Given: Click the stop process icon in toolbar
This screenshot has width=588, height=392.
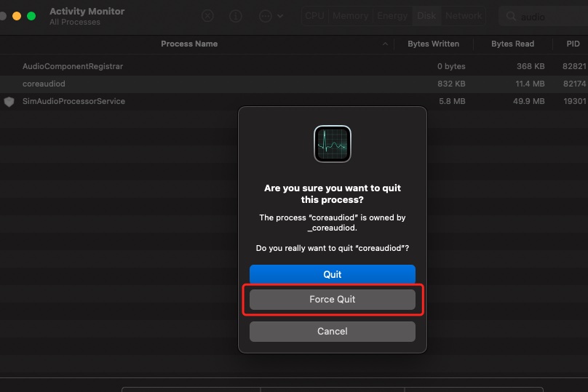Looking at the screenshot, I should point(208,16).
